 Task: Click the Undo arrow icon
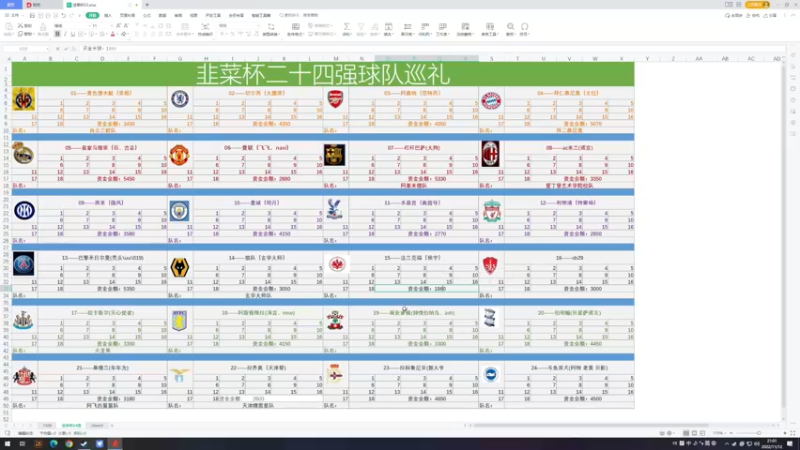(64, 16)
